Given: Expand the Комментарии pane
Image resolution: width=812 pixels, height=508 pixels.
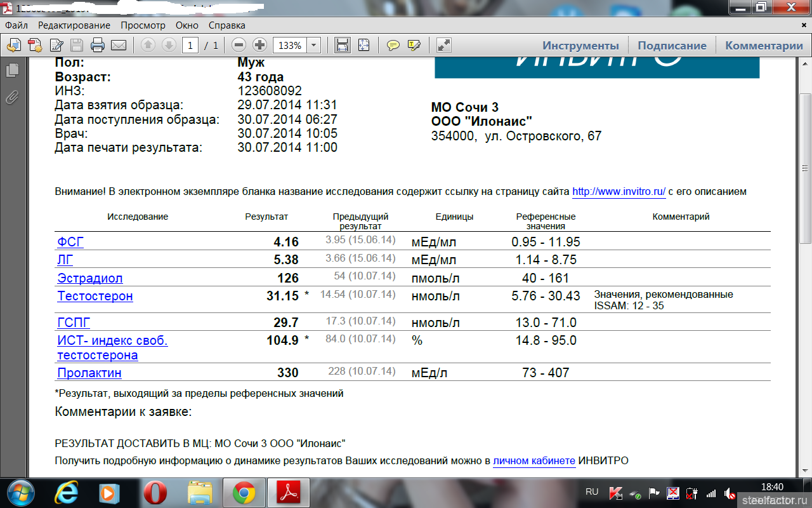Looking at the screenshot, I should 764,46.
